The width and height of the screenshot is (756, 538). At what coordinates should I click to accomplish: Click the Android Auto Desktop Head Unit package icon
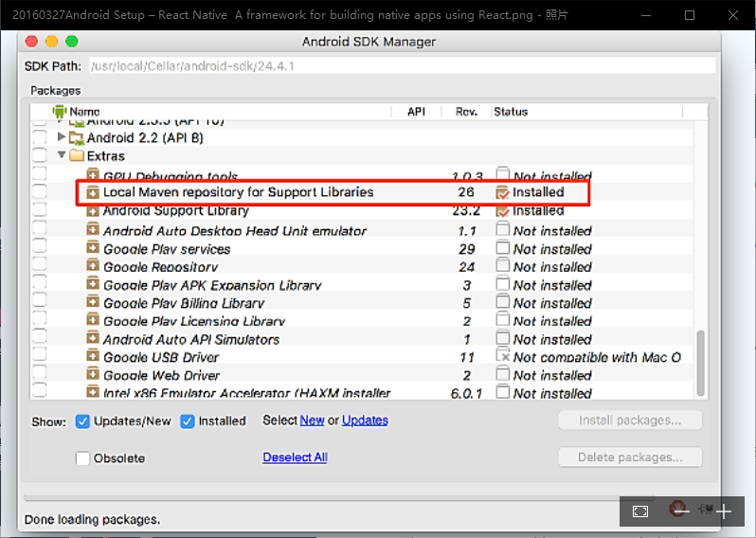(93, 229)
